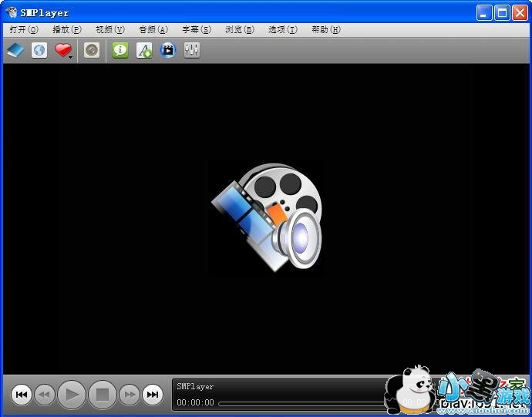This screenshot has height=417, width=532.
Task: Open favorites heart icon
Action: [x=62, y=50]
